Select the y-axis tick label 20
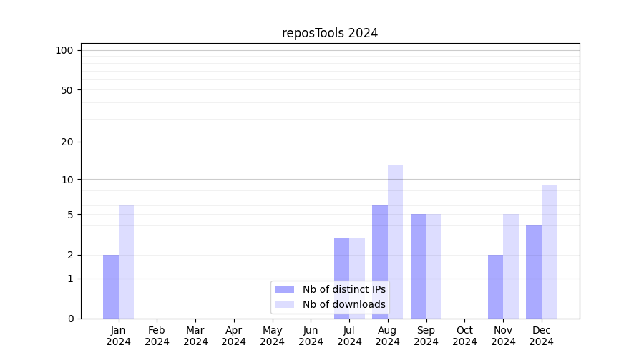 coord(67,142)
